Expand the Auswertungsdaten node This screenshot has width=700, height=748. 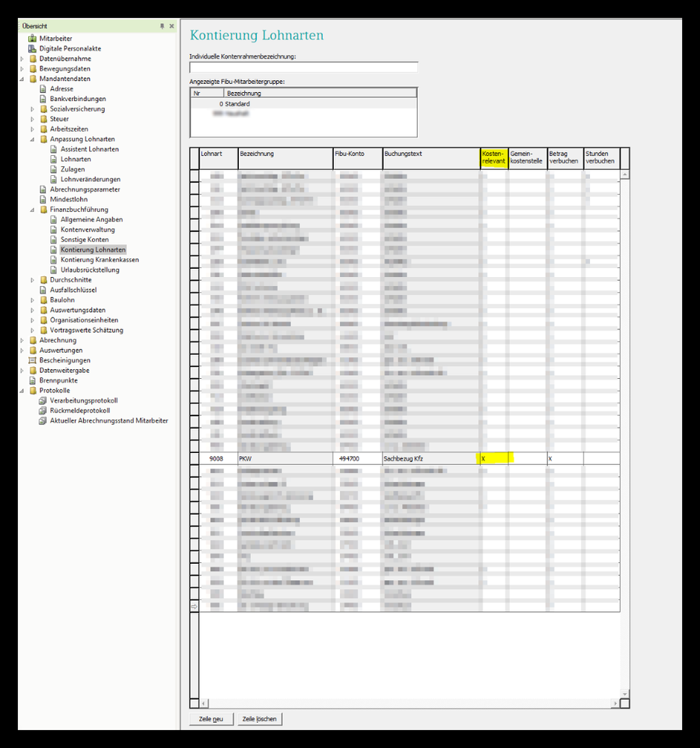click(x=32, y=310)
